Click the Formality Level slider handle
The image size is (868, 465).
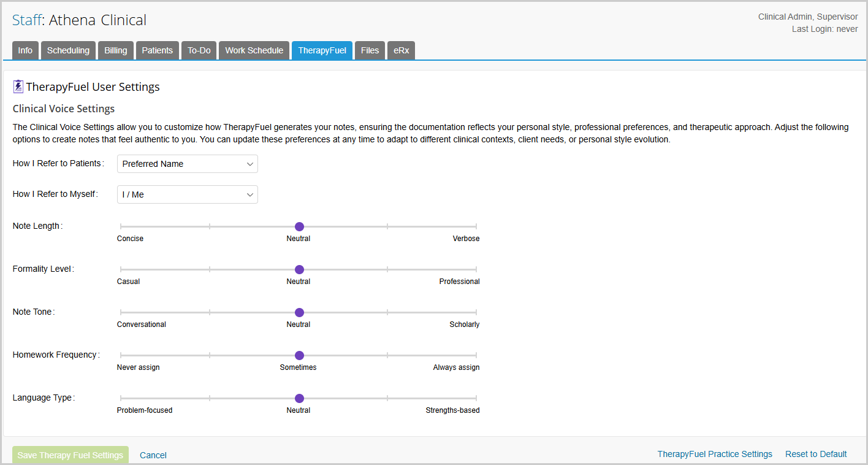(x=299, y=269)
